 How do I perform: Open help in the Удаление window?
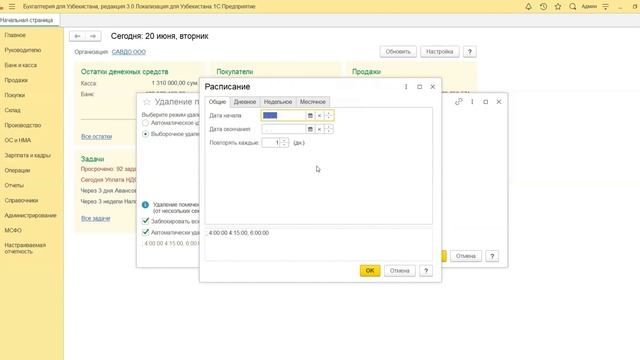point(492,256)
